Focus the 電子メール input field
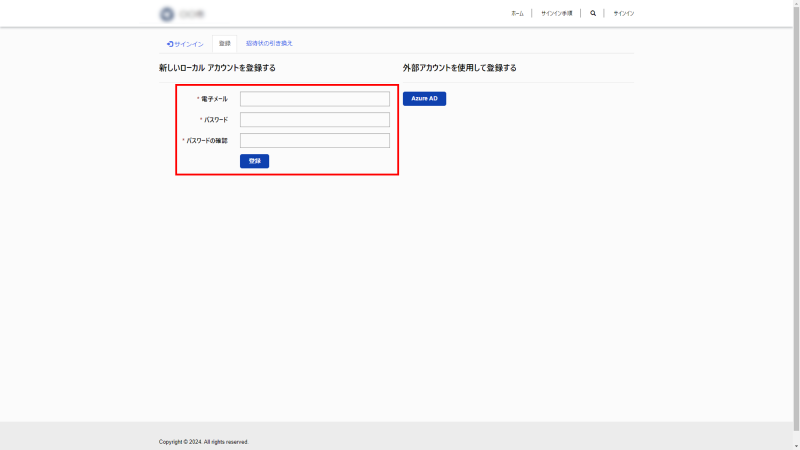The width and height of the screenshot is (800, 450). click(x=314, y=99)
